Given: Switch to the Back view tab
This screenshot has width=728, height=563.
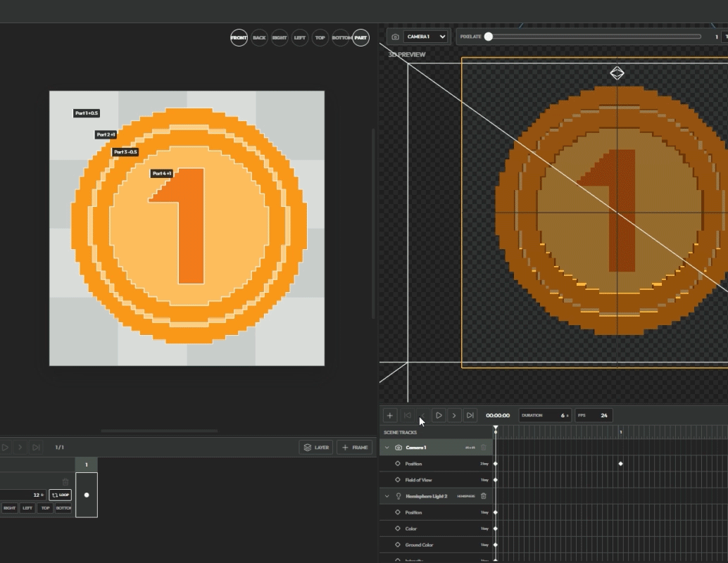Looking at the screenshot, I should click(259, 37).
